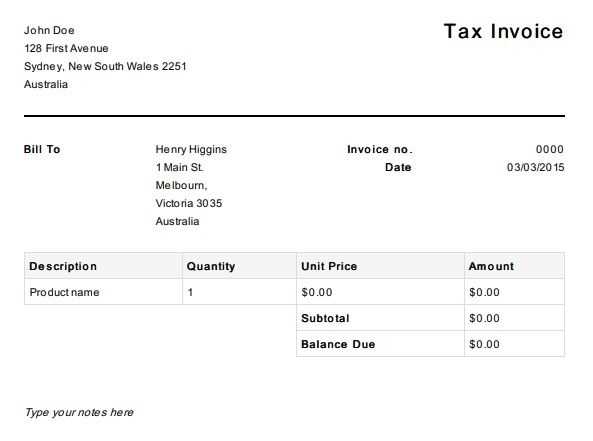Click the Victoria 3035 line

click(189, 203)
